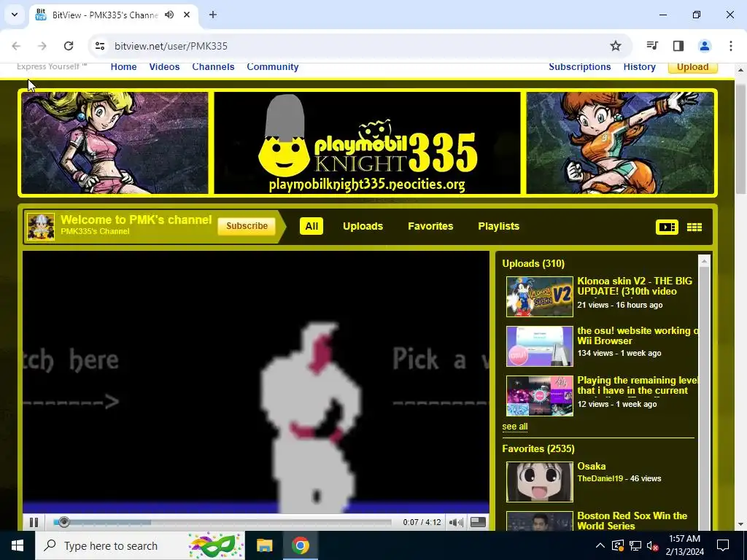Image resolution: width=747 pixels, height=560 pixels.
Task: Open Klonoa skin V2 video thumbnail
Action: click(x=540, y=297)
